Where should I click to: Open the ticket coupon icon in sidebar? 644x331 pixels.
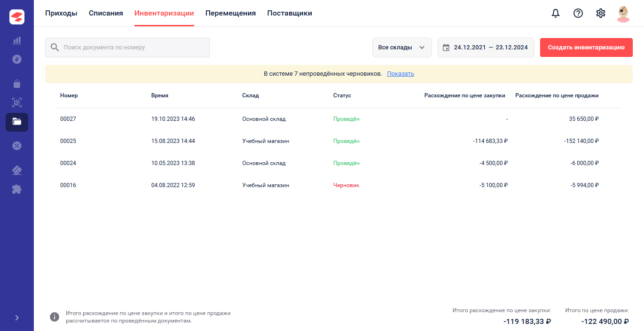point(17,170)
